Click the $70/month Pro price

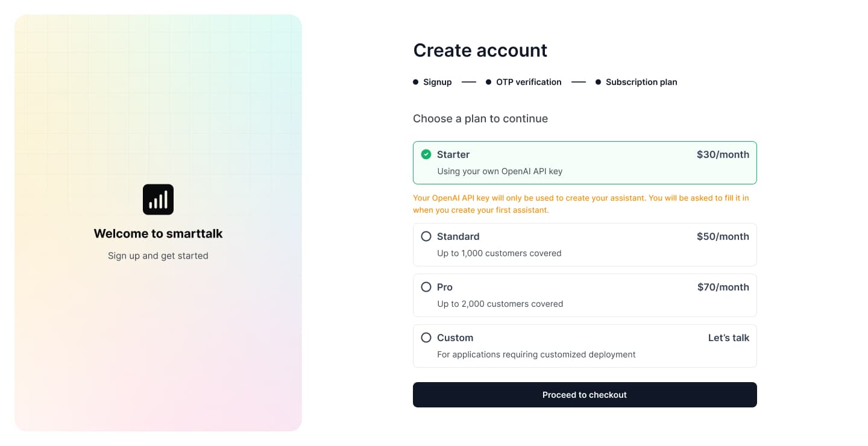[723, 287]
